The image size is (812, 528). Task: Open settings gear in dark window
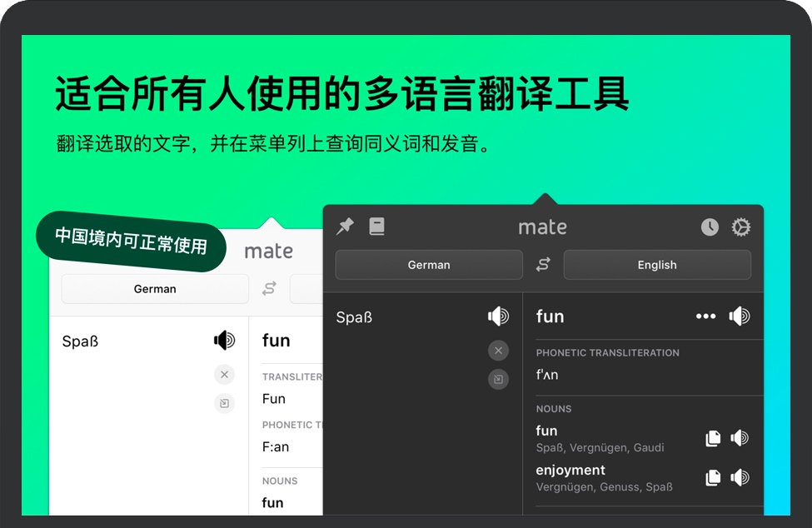pos(740,227)
